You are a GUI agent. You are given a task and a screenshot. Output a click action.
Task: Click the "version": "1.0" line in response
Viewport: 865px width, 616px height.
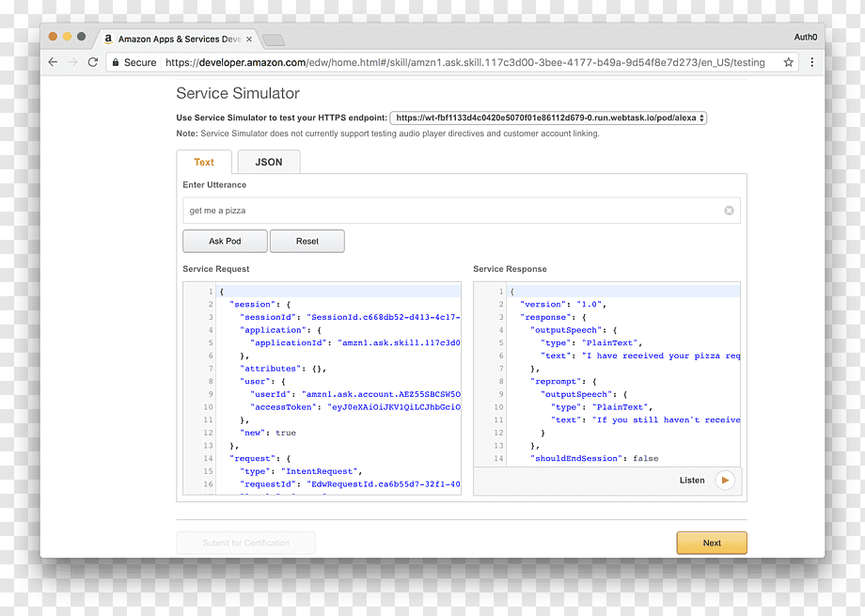coord(563,304)
